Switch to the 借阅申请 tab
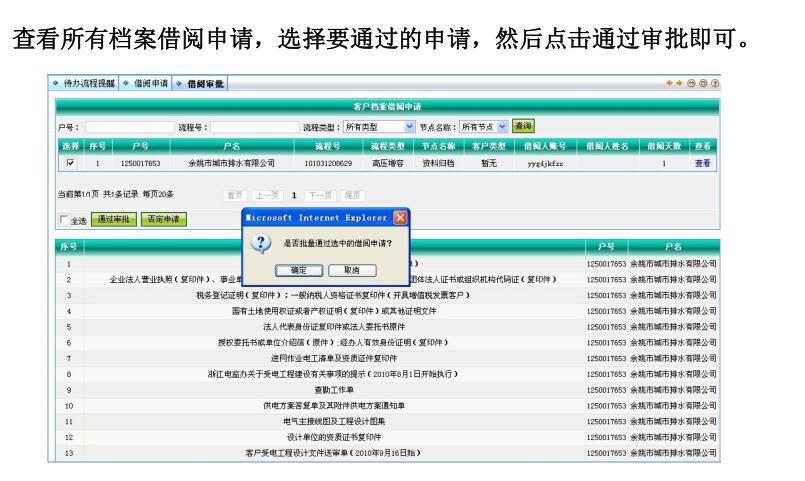This screenshot has height=481, width=805. pos(146,83)
